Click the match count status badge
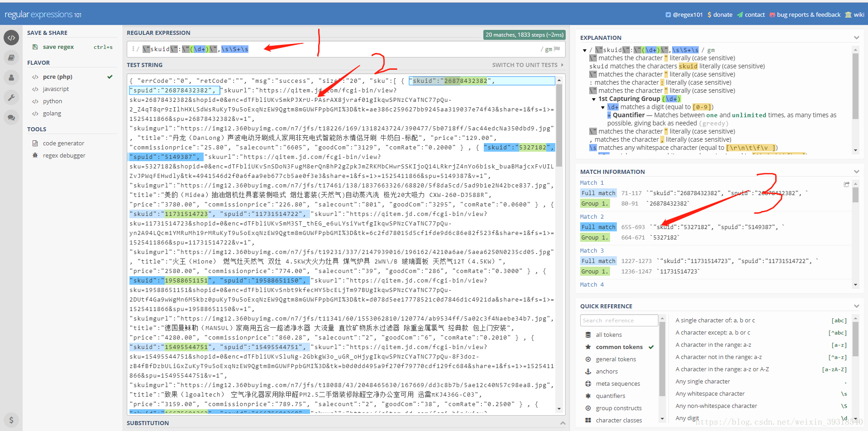The height and width of the screenshot is (431, 868). [x=525, y=34]
